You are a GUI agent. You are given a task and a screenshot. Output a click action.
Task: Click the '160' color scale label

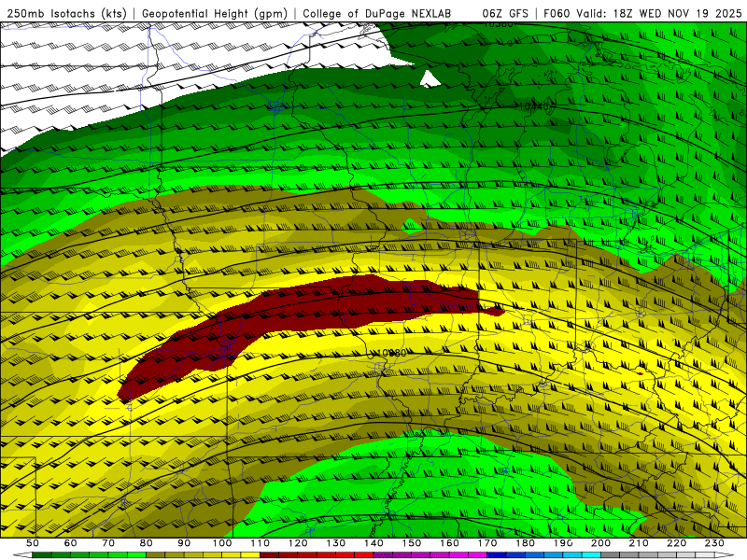coord(449,543)
